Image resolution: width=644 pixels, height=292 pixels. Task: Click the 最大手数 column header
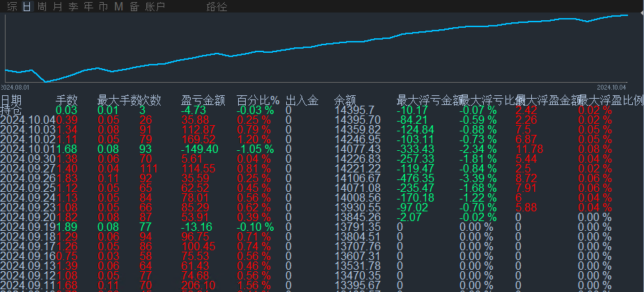click(118, 101)
